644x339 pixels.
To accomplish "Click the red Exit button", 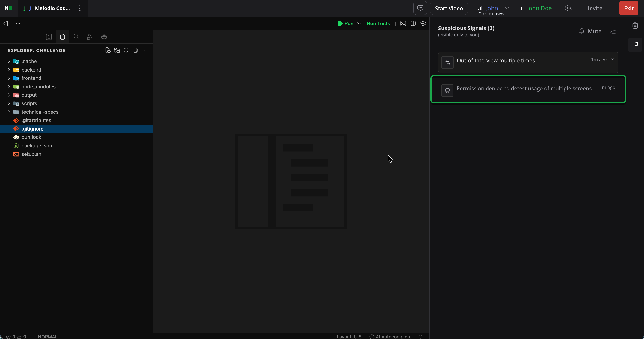I will point(628,8).
